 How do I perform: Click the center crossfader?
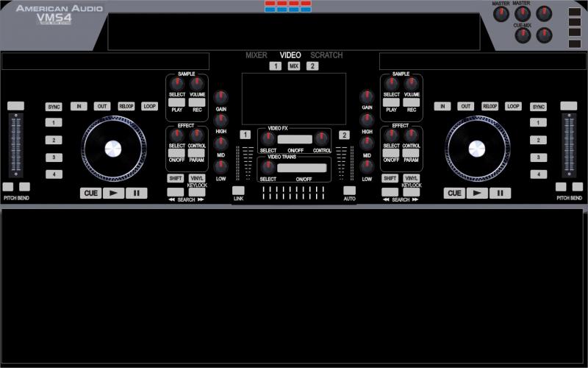[x=293, y=193]
